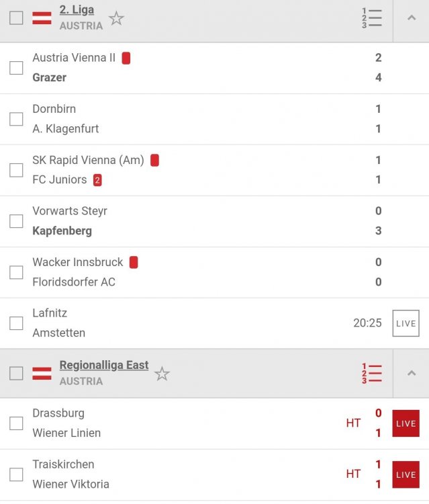
Task: Open the 2. Liga league link
Action: pyautogui.click(x=77, y=10)
